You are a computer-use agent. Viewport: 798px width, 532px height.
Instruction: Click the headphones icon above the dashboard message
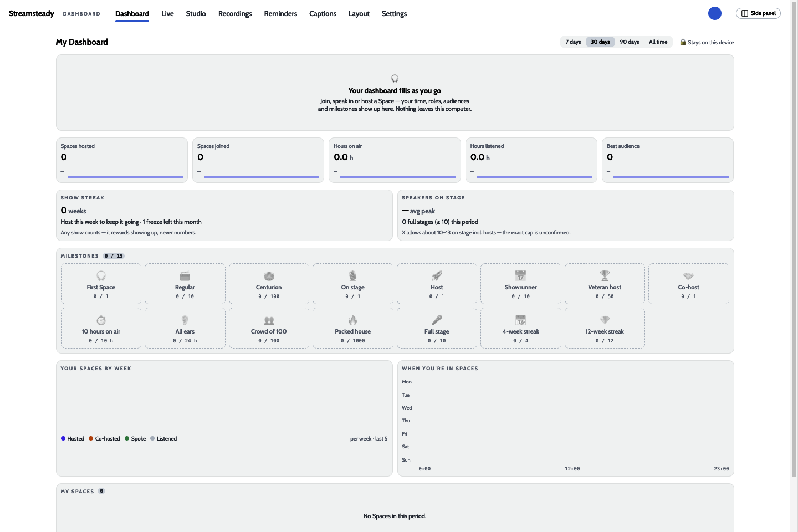(395, 79)
